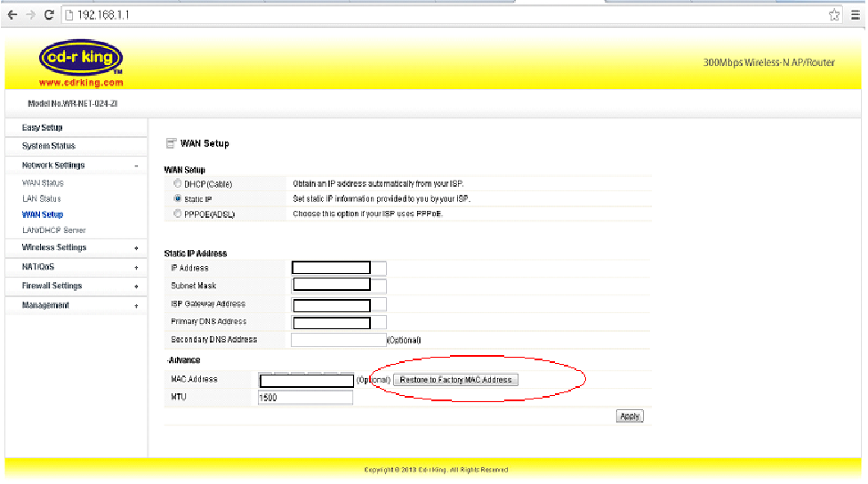
Task: Click the cd-r king logo
Action: coord(81,57)
